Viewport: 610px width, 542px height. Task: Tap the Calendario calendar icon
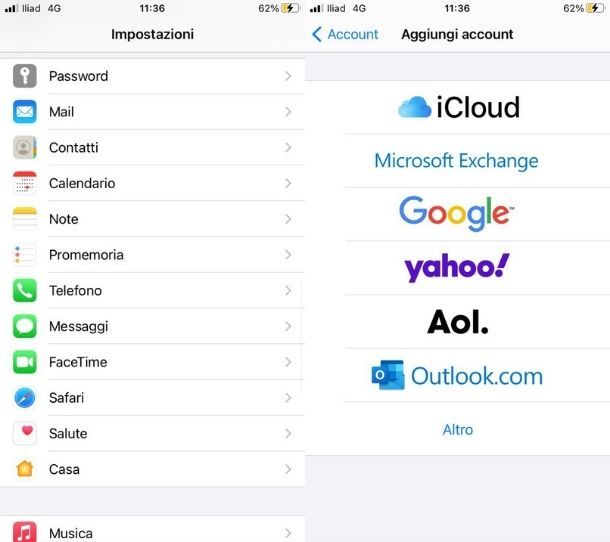point(25,183)
